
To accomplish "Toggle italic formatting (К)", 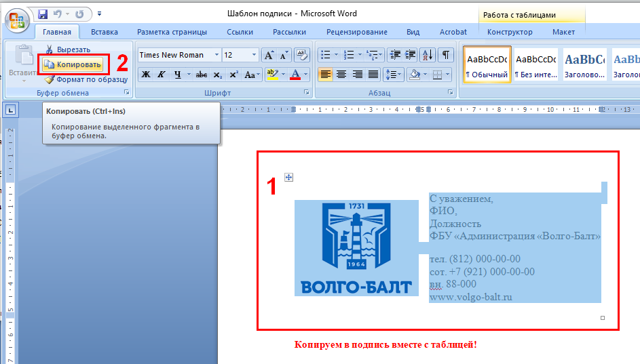I will click(162, 75).
